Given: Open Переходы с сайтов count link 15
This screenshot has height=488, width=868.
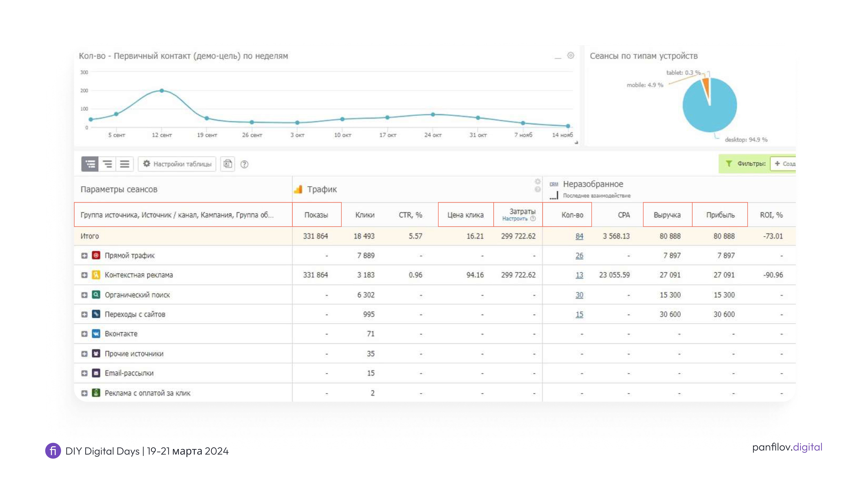Looking at the screenshot, I should tap(579, 315).
